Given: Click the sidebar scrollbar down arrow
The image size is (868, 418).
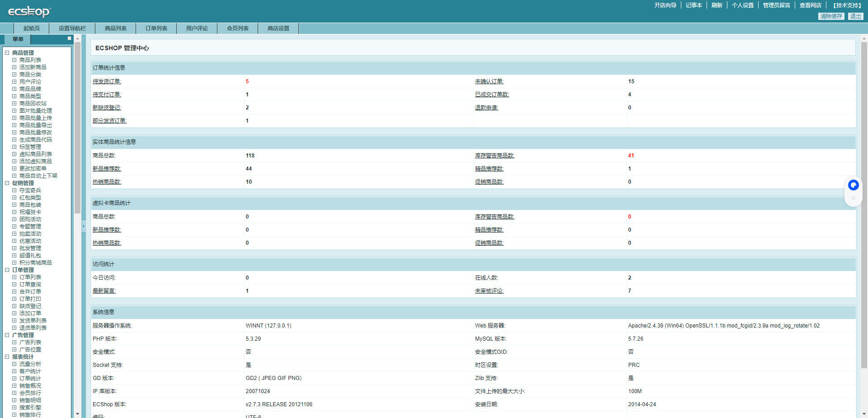Looking at the screenshot, I should click(77, 413).
